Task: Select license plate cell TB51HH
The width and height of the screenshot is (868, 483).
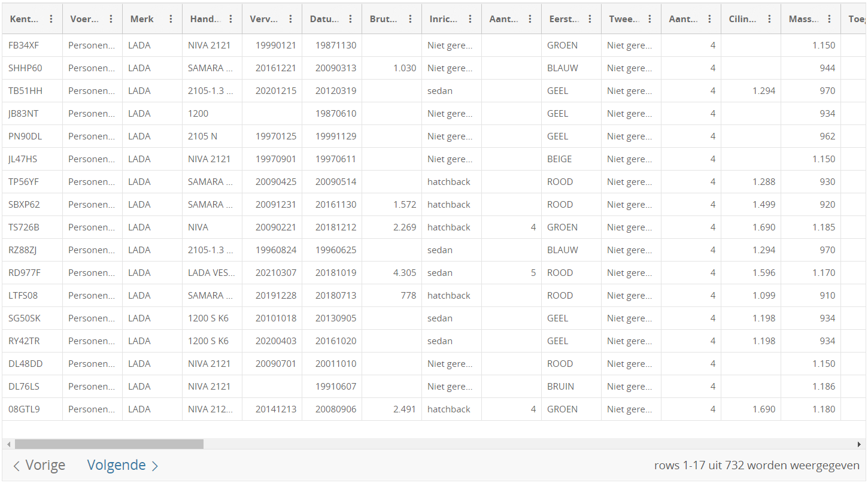Action: [x=32, y=91]
